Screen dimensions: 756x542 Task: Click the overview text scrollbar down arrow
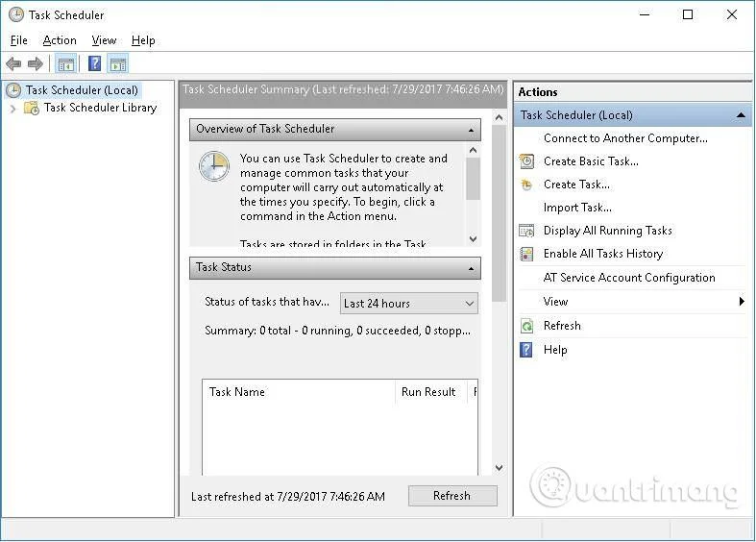(x=473, y=239)
